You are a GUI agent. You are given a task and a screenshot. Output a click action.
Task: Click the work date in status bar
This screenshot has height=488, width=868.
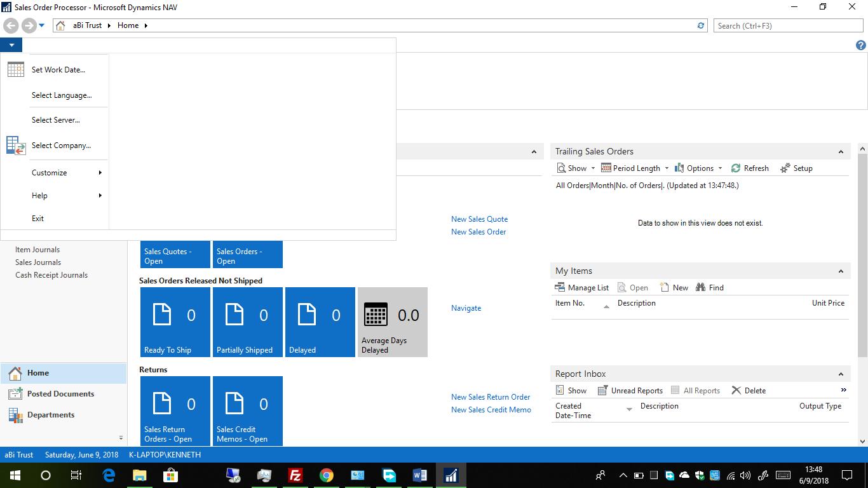click(81, 455)
